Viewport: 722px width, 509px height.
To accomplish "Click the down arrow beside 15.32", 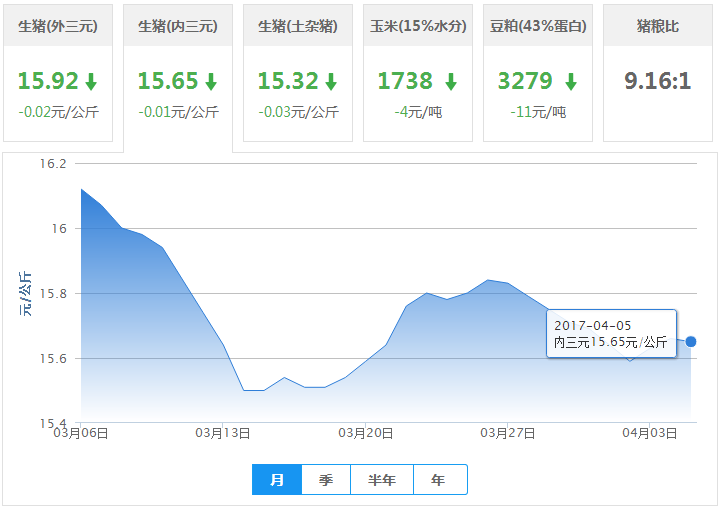I will tap(331, 82).
